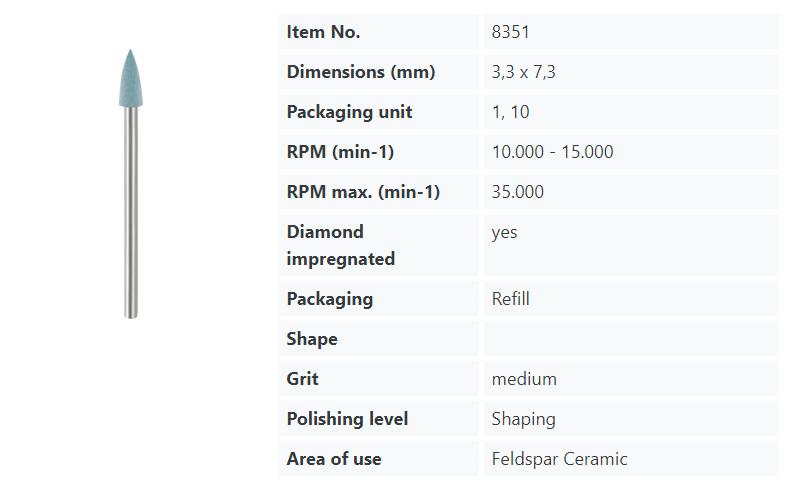Click the 'Item No.' label cell
Image resolution: width=788 pixels, height=486 pixels.
click(323, 32)
